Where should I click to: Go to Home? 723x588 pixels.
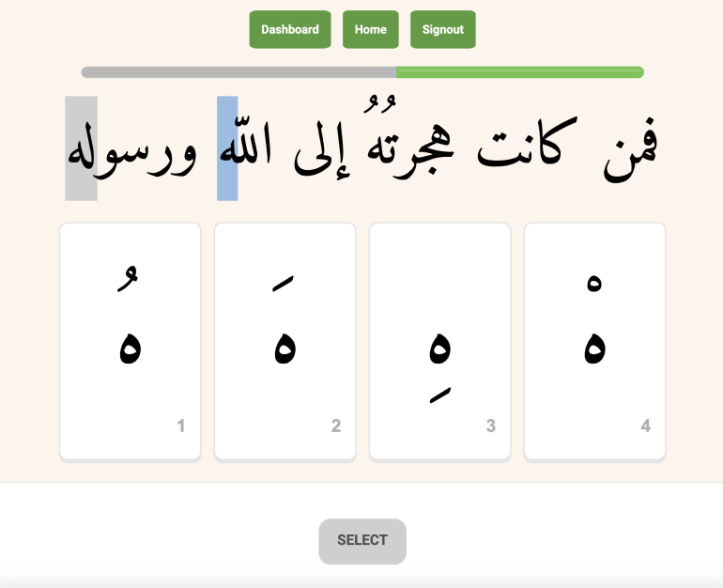coord(370,29)
